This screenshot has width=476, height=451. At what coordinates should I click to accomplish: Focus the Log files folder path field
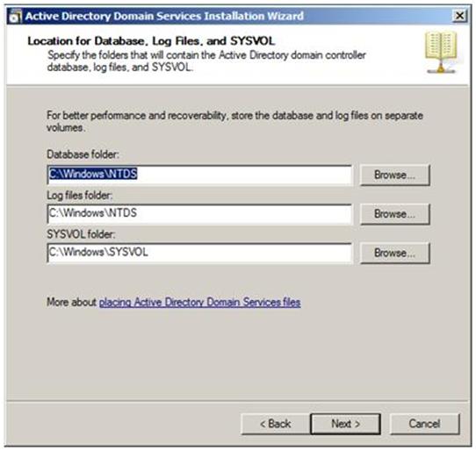coord(199,213)
